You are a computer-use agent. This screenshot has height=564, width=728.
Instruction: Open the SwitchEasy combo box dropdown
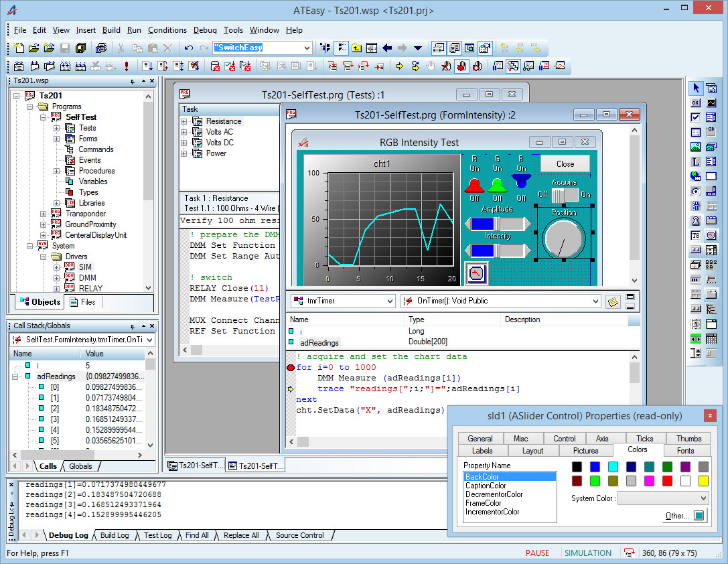coord(307,48)
